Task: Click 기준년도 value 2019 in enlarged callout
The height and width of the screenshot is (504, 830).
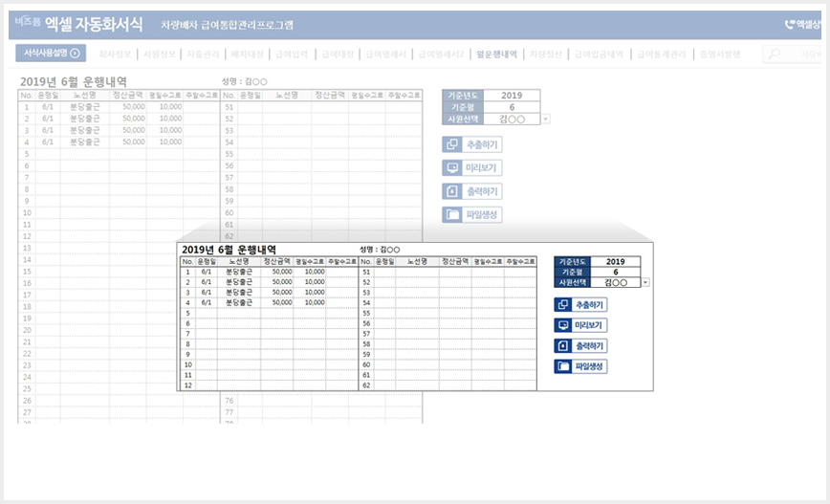Action: [615, 261]
